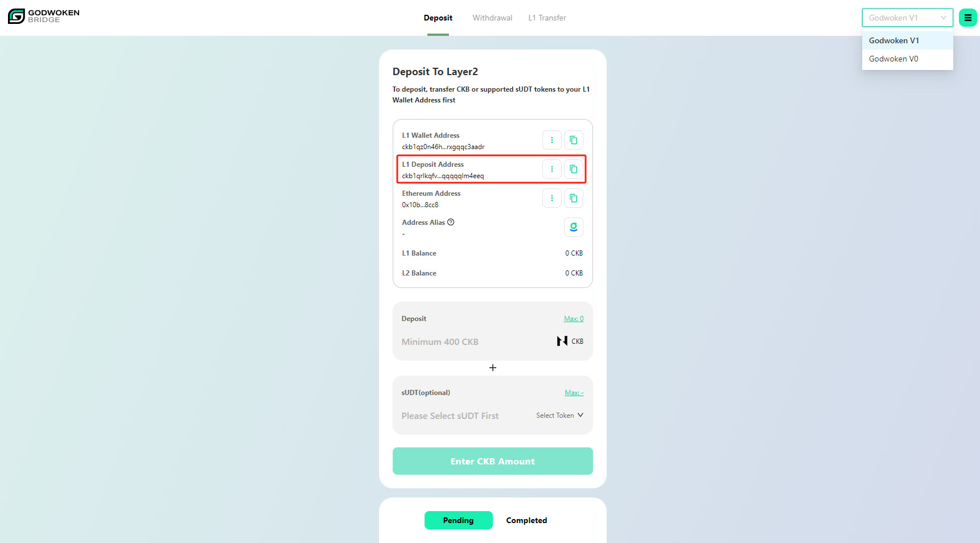This screenshot has width=980, height=543.
Task: Copy the Ethereum Address
Action: tap(574, 198)
